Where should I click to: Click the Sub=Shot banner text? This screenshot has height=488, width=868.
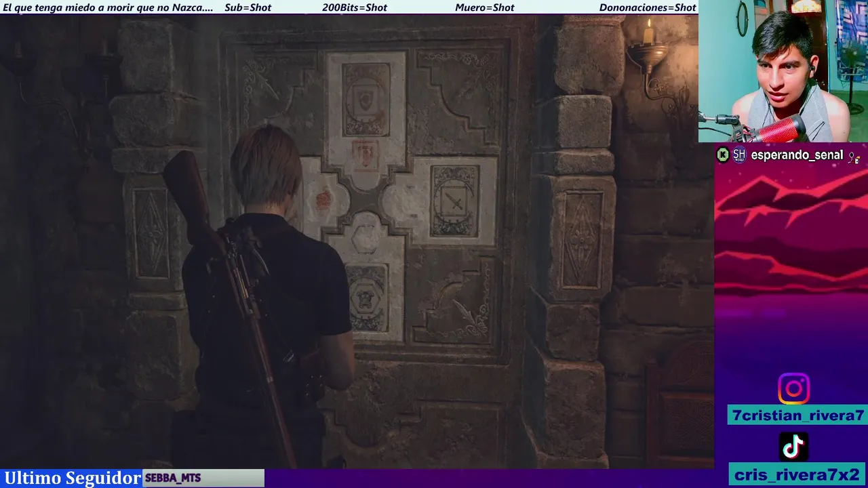point(248,7)
